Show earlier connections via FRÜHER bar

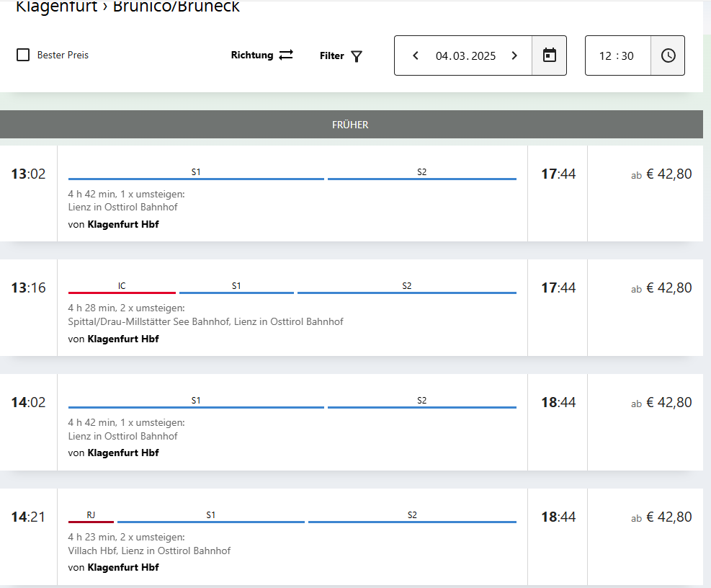click(351, 125)
